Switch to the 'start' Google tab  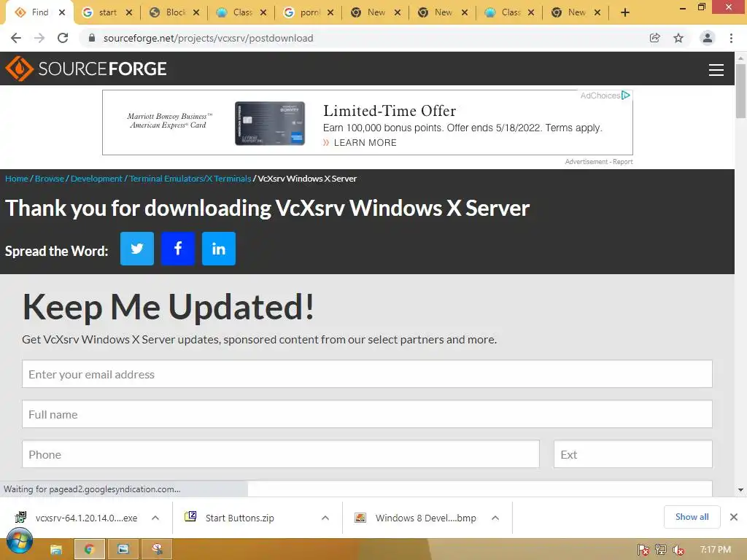(x=107, y=12)
